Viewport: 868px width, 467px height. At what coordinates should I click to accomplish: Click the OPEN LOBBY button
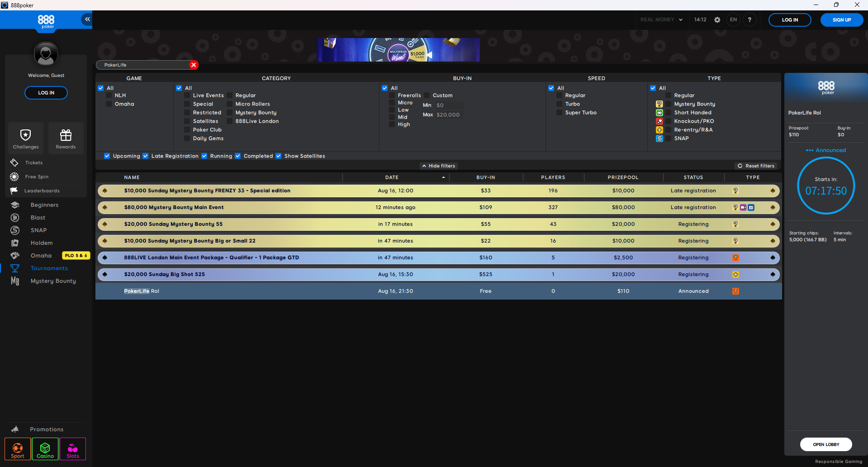[x=826, y=444]
